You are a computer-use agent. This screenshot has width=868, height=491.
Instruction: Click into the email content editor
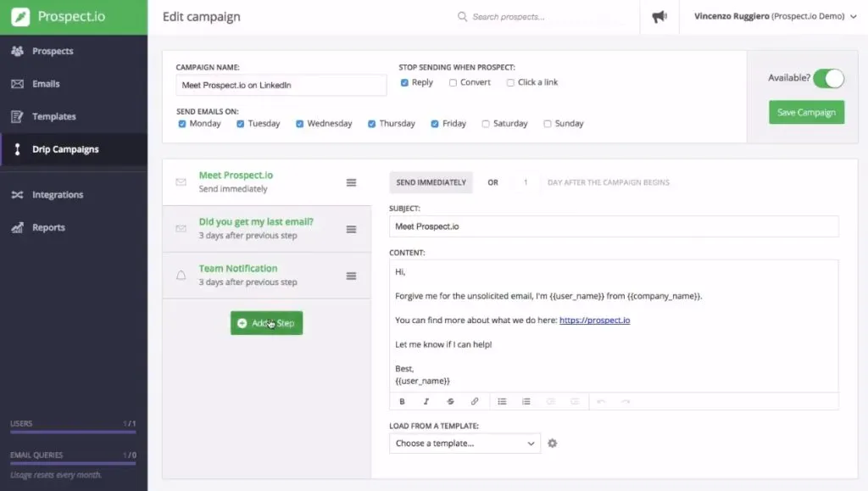[614, 326]
